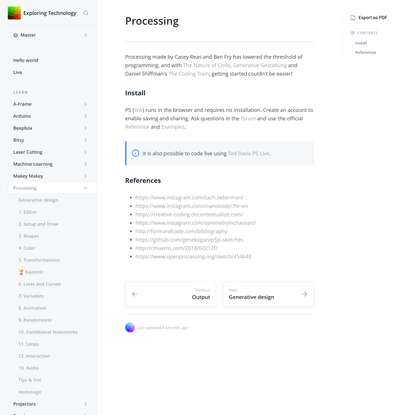Click the Exploring Technology colorful logo
The width and height of the screenshot is (415, 415).
pyautogui.click(x=14, y=13)
